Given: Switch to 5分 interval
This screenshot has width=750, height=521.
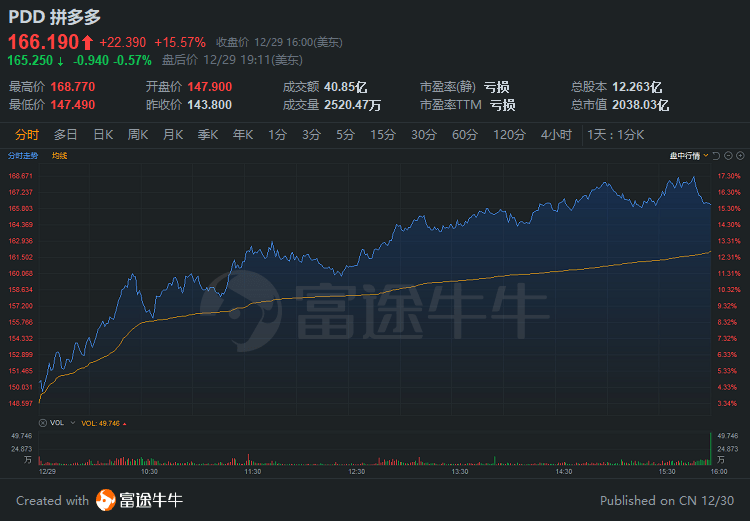Looking at the screenshot, I should coord(345,135).
